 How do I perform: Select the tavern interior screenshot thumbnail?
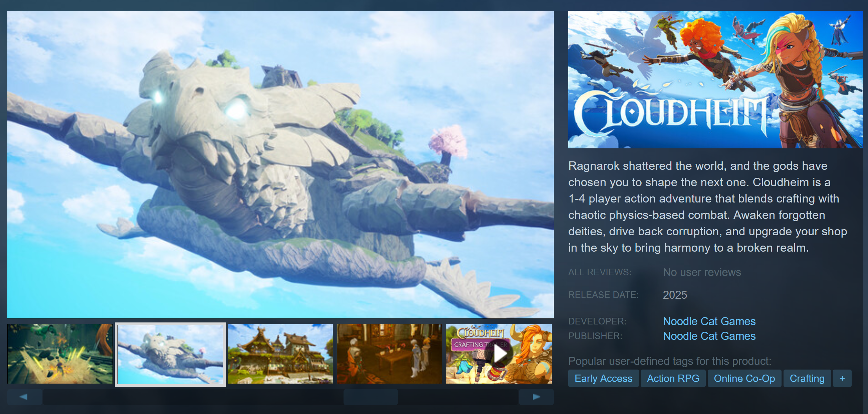(390, 354)
